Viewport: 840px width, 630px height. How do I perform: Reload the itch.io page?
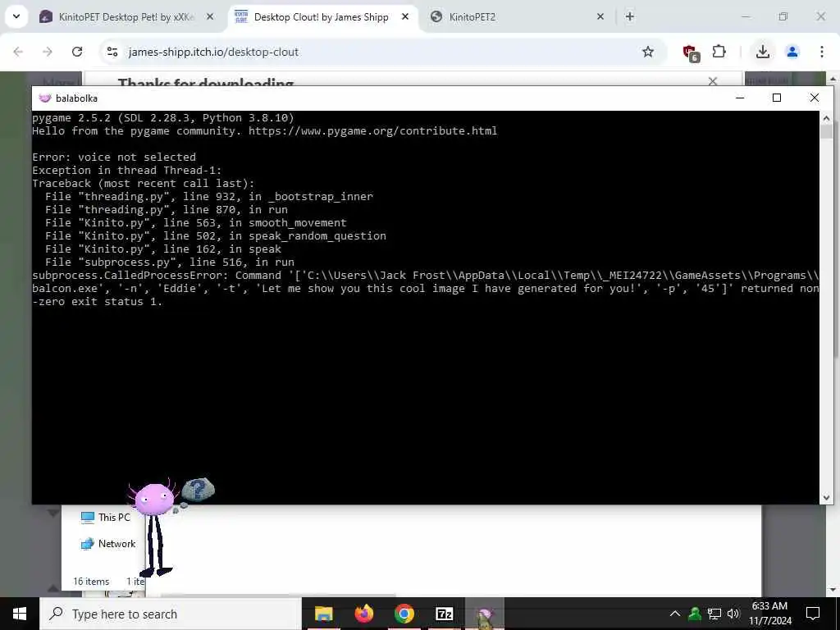(77, 52)
